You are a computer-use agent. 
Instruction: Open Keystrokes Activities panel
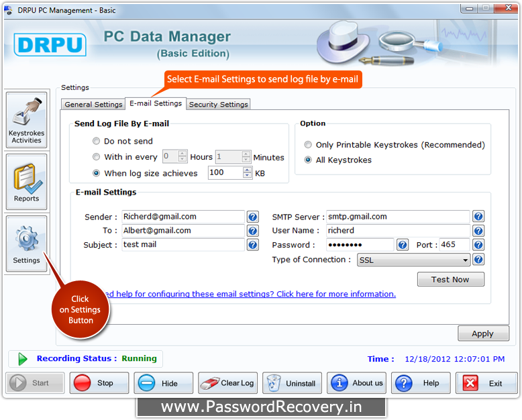(x=26, y=120)
